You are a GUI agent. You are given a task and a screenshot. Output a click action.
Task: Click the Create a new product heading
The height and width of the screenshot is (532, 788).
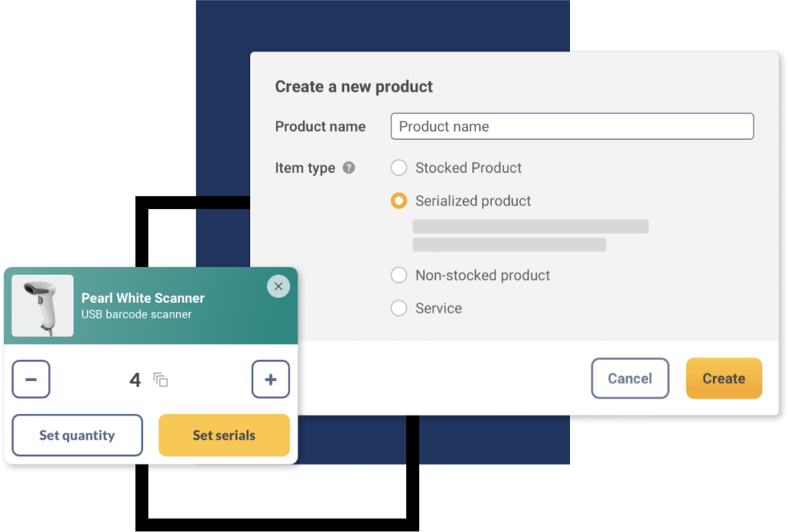pos(354,87)
